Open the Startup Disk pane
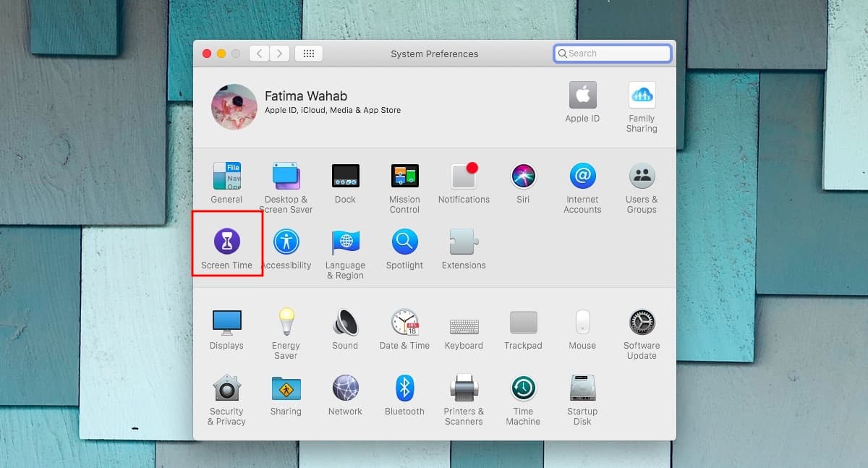This screenshot has width=868, height=468. coord(582,388)
